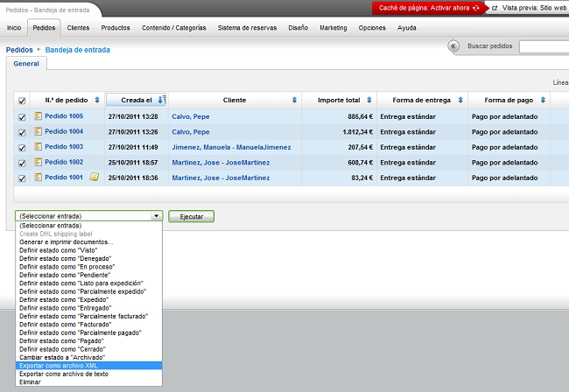Open Vista previa: Sitio web link

[534, 8]
